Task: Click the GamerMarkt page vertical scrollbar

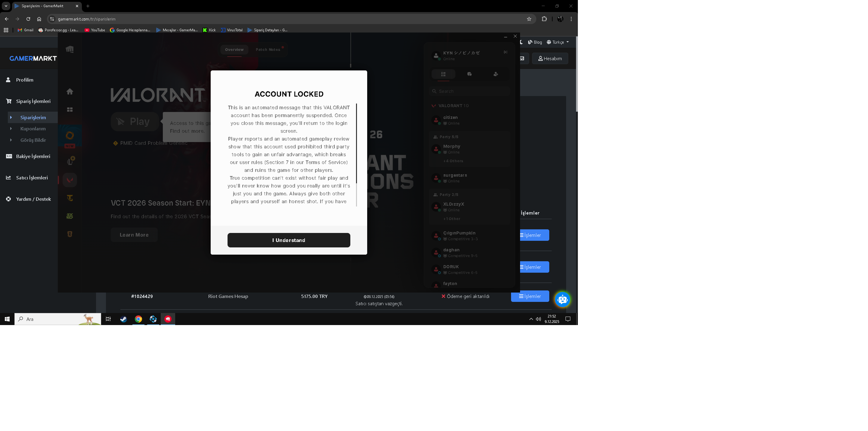Action: (x=577, y=74)
